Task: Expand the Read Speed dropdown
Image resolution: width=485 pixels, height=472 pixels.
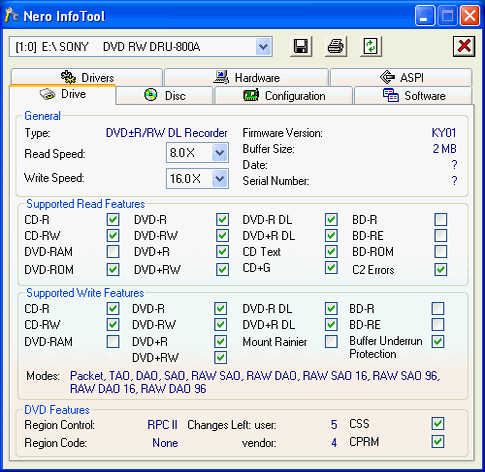Action: [219, 153]
